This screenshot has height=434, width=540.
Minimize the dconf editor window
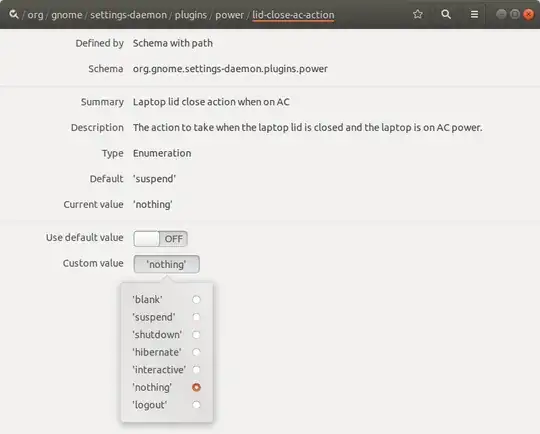[x=501, y=14]
